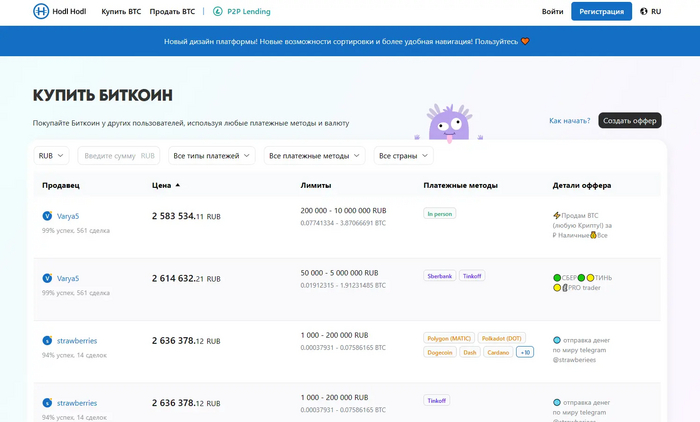700x422 pixels.
Task: Click the VaryaS avatar in the 2 614 632 row
Action: pos(47,278)
